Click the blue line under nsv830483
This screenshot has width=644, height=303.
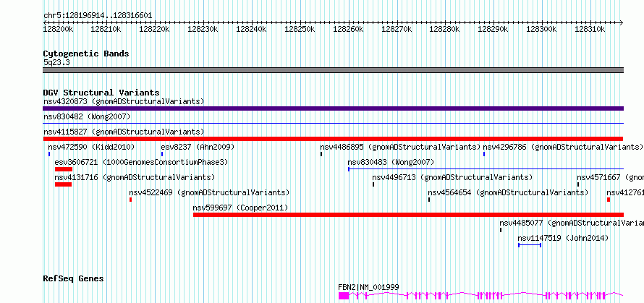[x=486, y=168]
